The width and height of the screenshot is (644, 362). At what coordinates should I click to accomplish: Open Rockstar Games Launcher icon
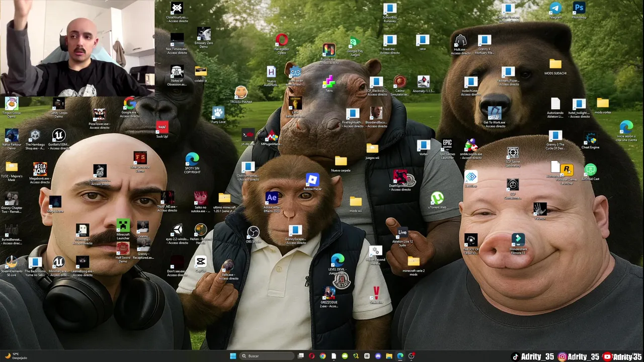pyautogui.click(x=567, y=174)
